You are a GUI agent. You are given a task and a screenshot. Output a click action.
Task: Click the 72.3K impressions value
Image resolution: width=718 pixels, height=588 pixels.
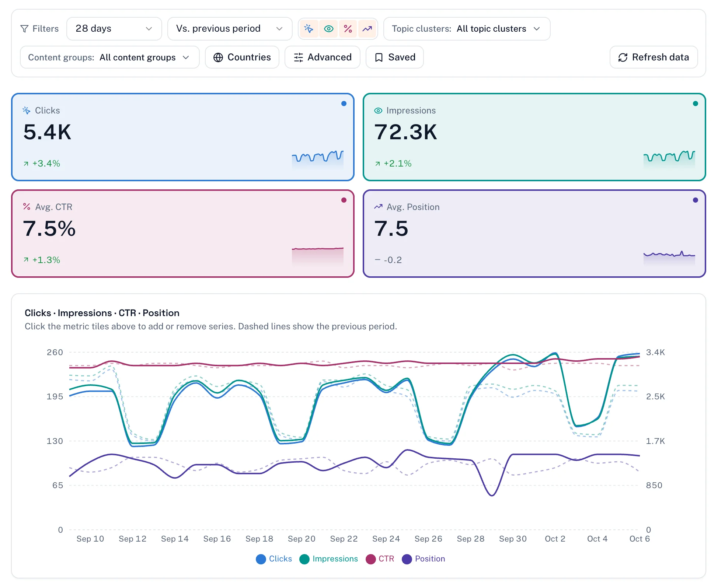click(406, 132)
